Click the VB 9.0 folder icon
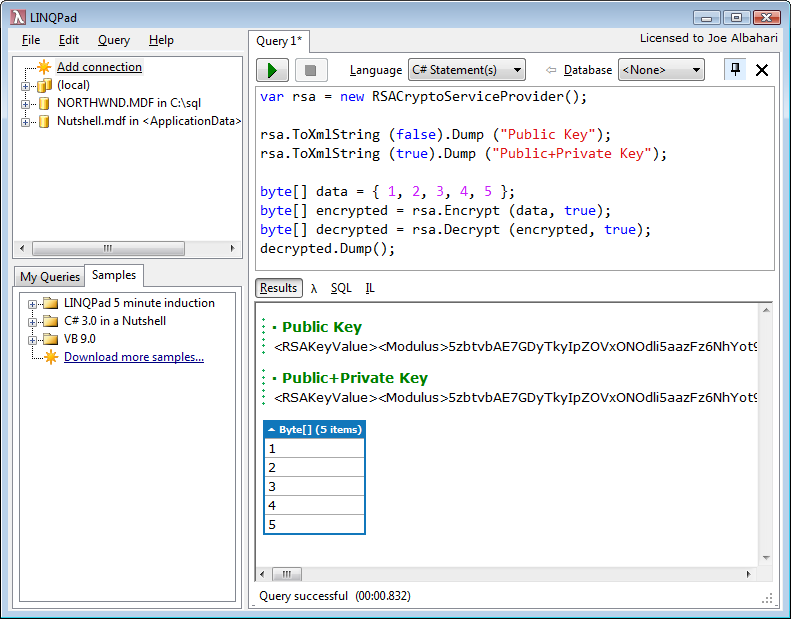 (x=50, y=339)
